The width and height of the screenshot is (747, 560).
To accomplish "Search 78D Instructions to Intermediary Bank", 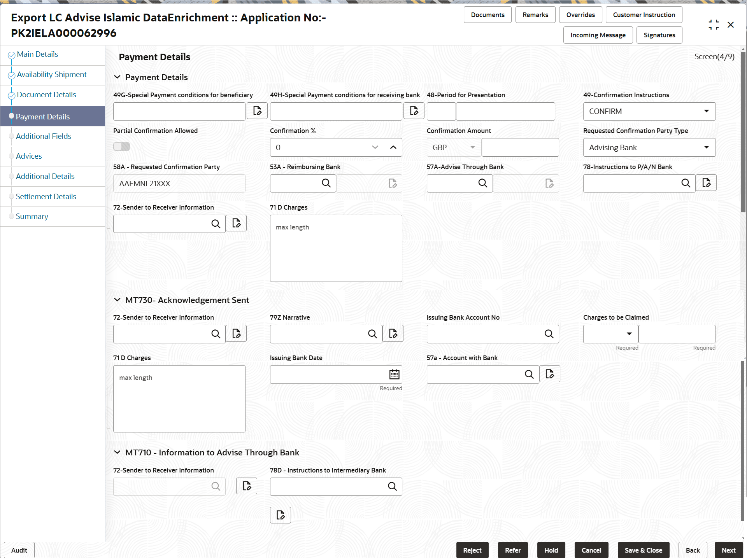I will [x=392, y=486].
